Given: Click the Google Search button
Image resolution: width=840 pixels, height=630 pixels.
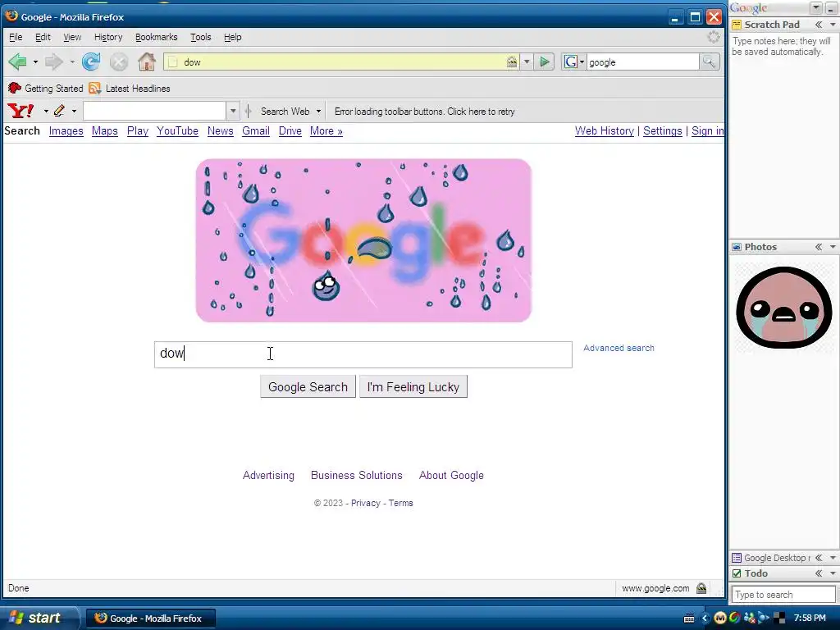Looking at the screenshot, I should tap(308, 387).
